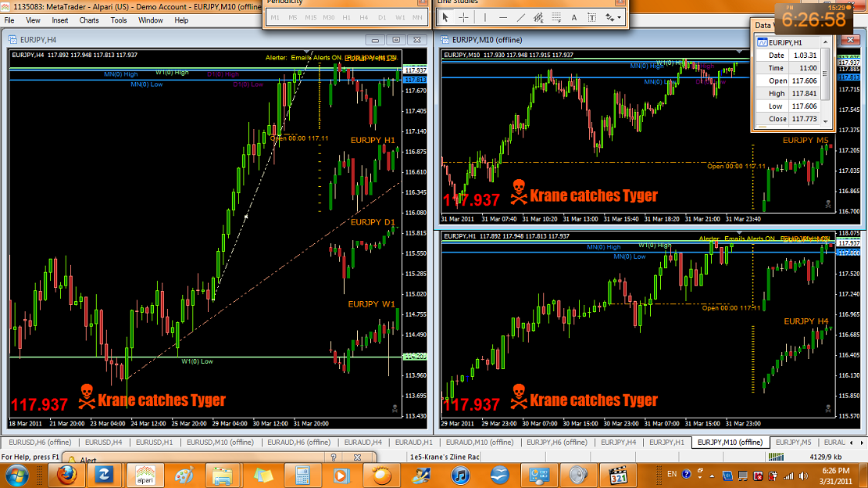Click the EURJPY,M10 (offline) chart window icon
The height and width of the screenshot is (488, 868).
pyautogui.click(x=445, y=40)
